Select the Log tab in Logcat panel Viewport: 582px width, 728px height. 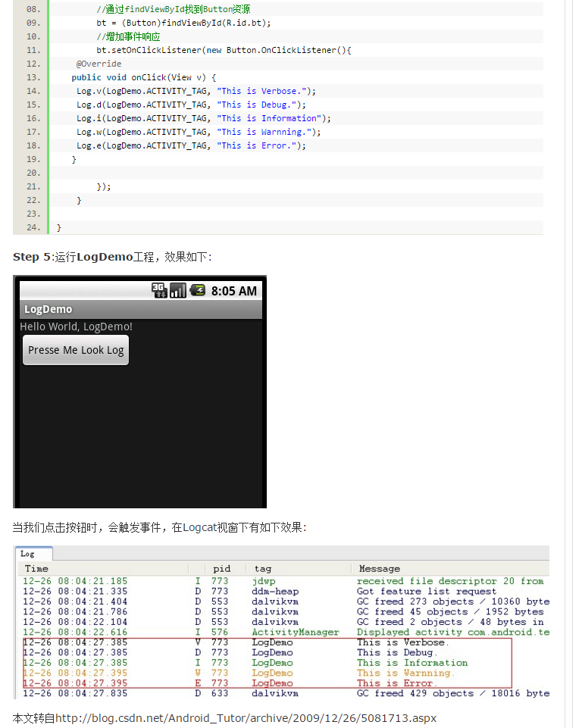point(33,554)
